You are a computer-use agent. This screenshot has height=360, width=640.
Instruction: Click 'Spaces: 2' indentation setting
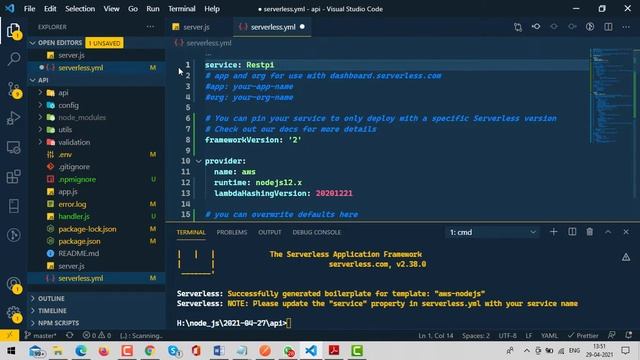[x=476, y=336]
